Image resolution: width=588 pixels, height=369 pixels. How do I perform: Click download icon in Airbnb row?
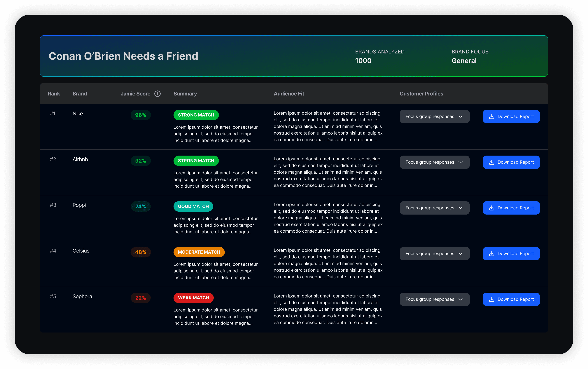click(x=492, y=162)
